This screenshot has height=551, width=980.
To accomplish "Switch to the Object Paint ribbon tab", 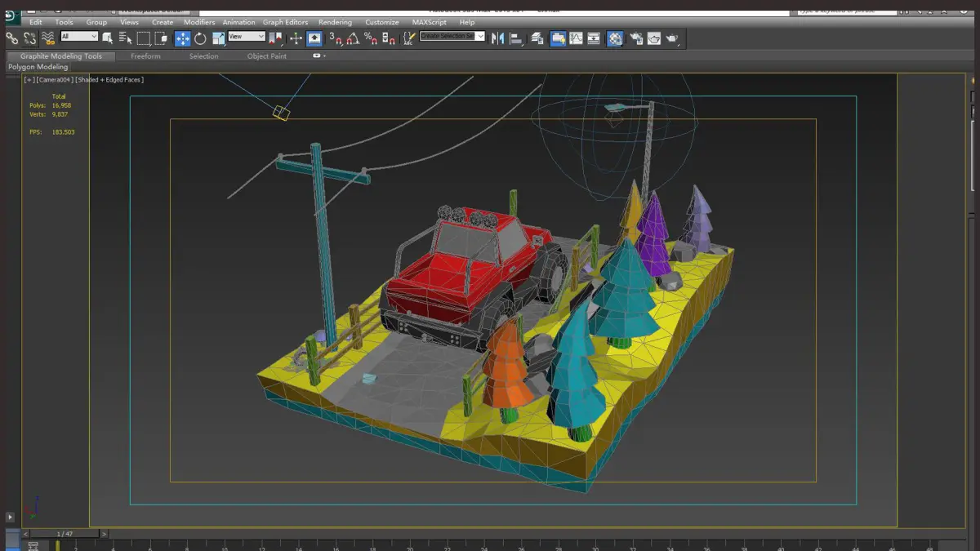I will coord(267,56).
